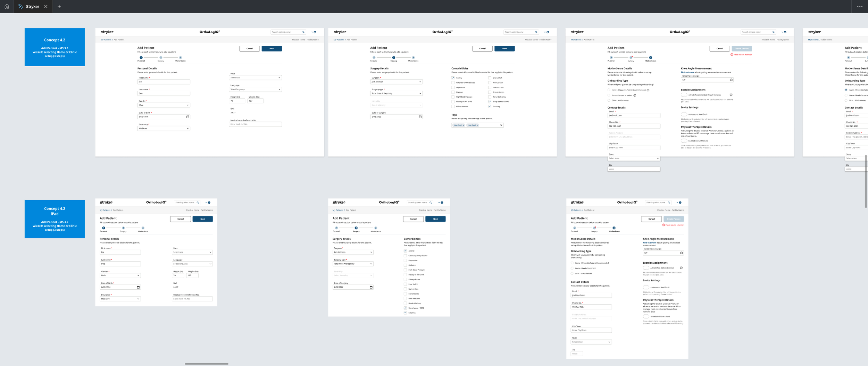
Task: Click the canvas horizontal scrollbar
Action: click(207, 364)
